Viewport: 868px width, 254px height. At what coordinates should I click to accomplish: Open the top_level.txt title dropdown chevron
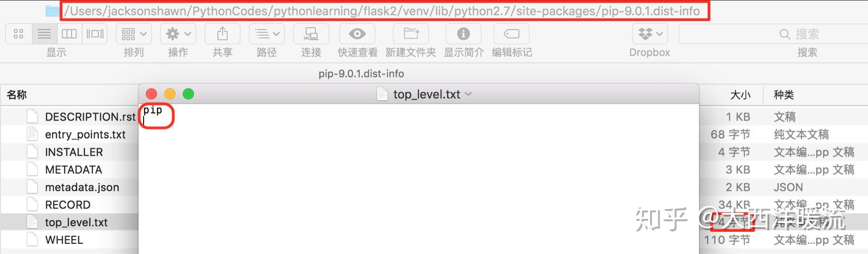pyautogui.click(x=468, y=94)
